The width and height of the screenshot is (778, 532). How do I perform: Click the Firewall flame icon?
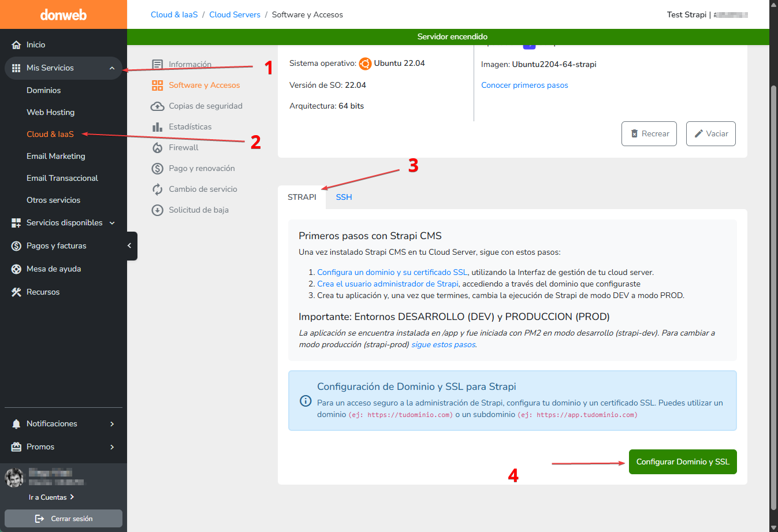157,148
